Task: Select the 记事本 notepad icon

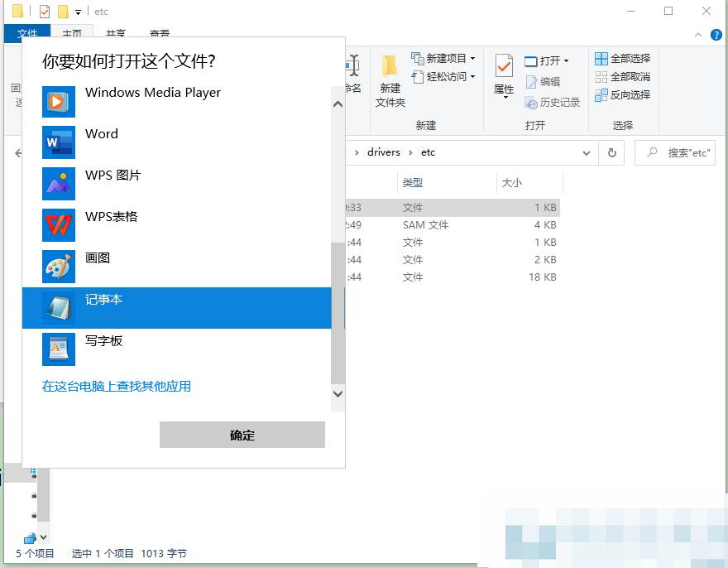Action: [59, 308]
